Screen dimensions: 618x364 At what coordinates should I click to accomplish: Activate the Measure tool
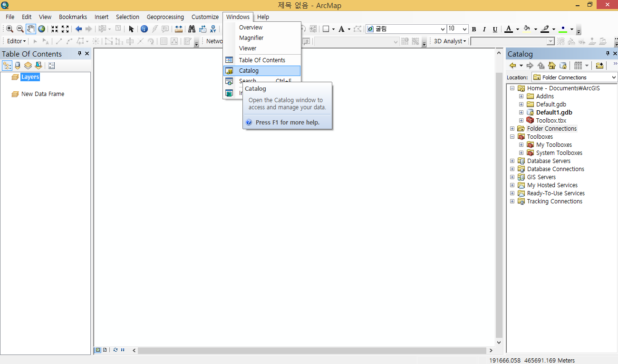point(178,29)
